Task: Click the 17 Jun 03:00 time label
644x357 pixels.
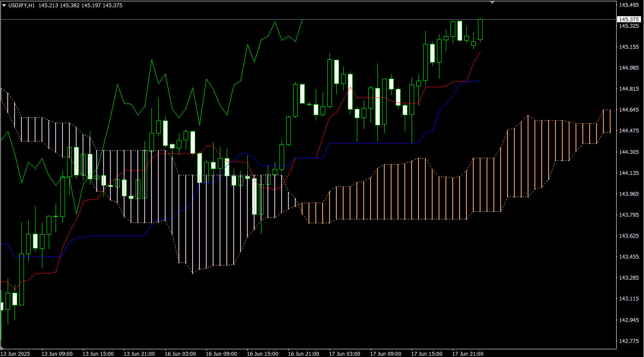Action: point(345,354)
